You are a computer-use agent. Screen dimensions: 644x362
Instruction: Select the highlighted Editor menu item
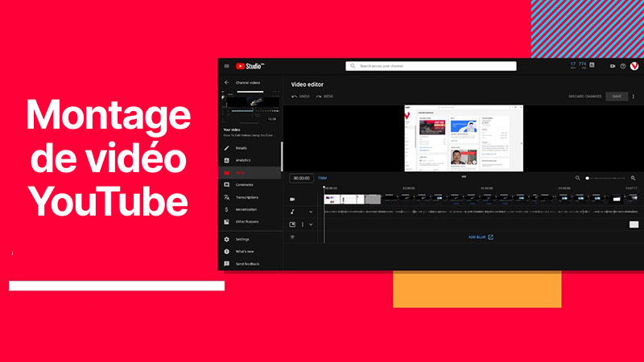tap(250, 173)
